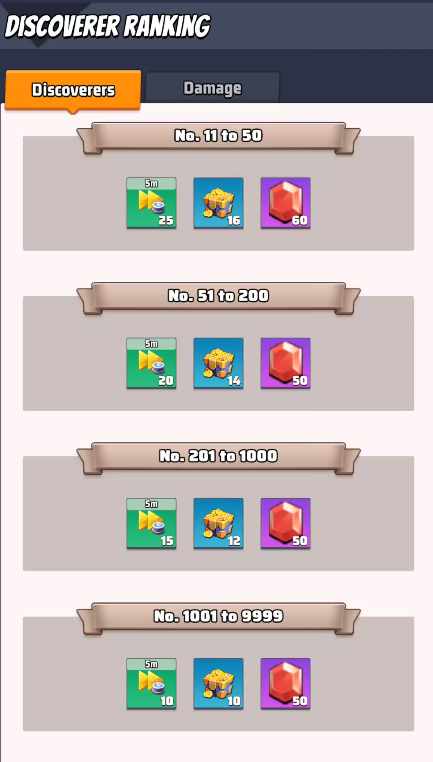The height and width of the screenshot is (762, 433).
Task: Tap the red gem reward showing 60
Action: pyautogui.click(x=285, y=203)
